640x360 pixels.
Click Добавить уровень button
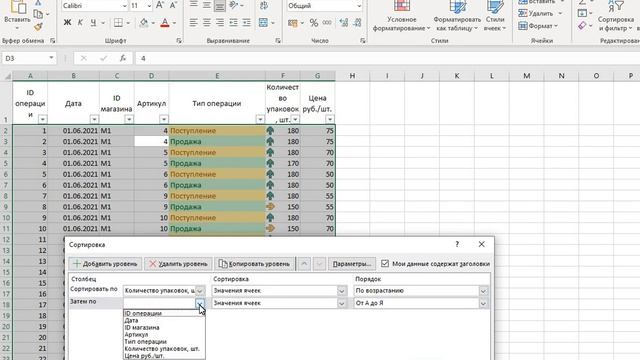tap(105, 264)
